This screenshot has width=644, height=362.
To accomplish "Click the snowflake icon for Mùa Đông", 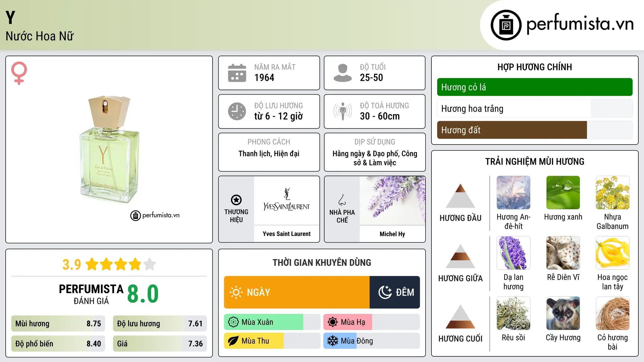I will click(x=333, y=341).
